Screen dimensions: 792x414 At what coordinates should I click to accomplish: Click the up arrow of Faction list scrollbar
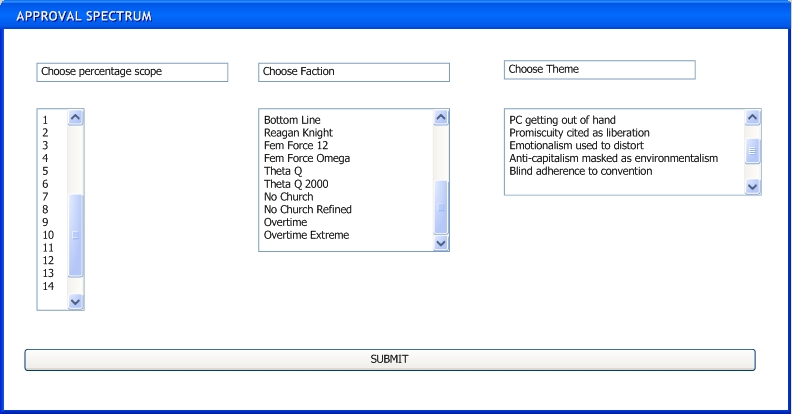[440, 118]
